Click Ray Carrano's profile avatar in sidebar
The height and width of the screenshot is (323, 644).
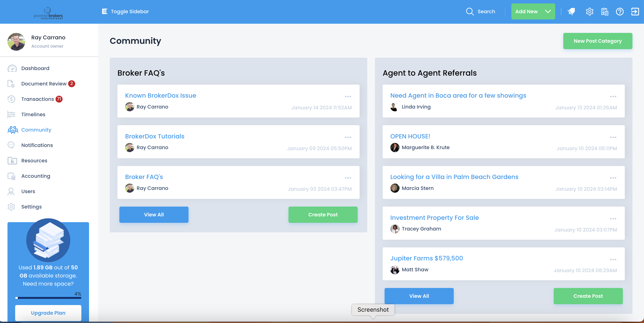point(16,42)
